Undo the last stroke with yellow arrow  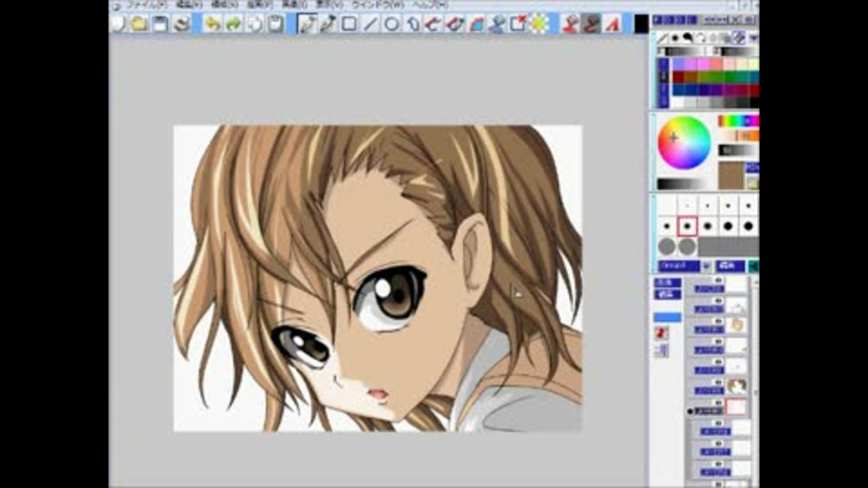(x=212, y=23)
